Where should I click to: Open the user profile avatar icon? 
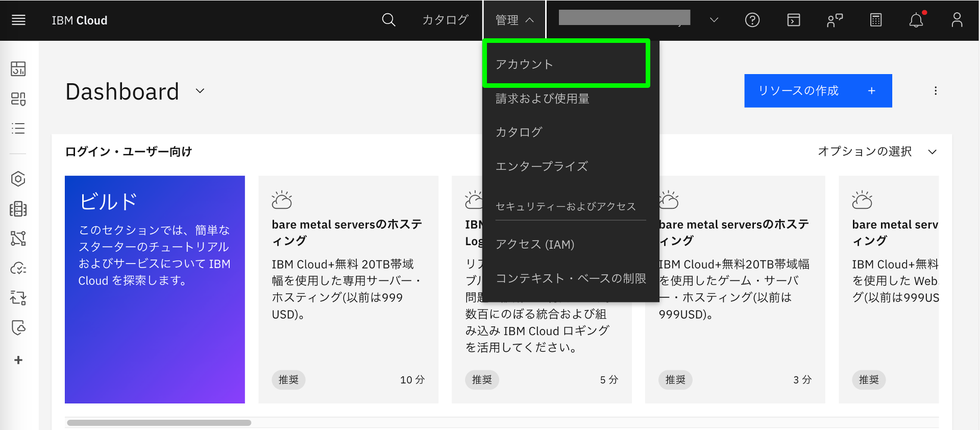[957, 20]
